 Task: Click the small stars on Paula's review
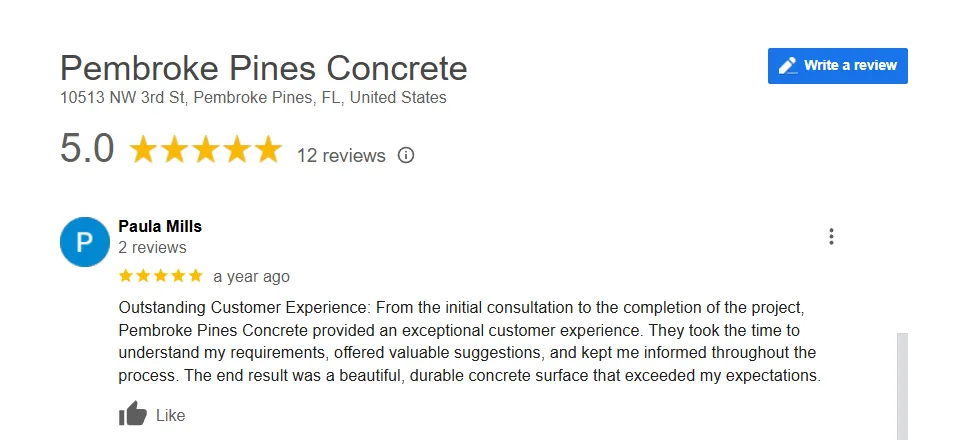(x=160, y=275)
